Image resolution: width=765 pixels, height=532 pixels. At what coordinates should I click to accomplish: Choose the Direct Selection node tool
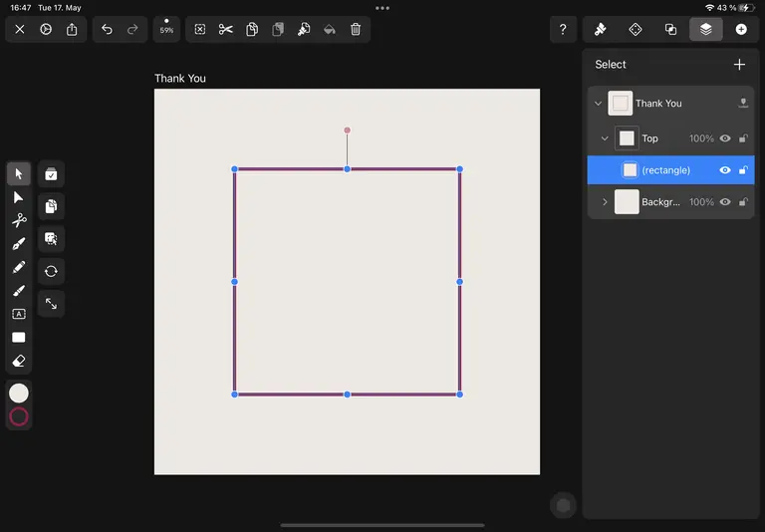19,197
